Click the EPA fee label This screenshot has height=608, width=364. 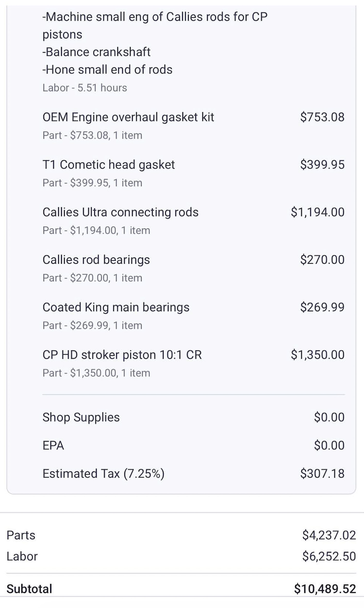pos(53,445)
